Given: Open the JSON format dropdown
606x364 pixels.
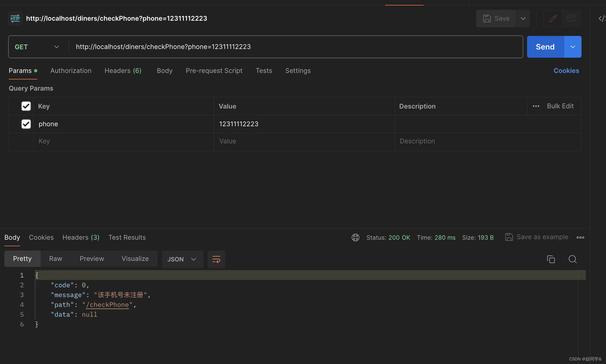Looking at the screenshot, I should [x=182, y=259].
